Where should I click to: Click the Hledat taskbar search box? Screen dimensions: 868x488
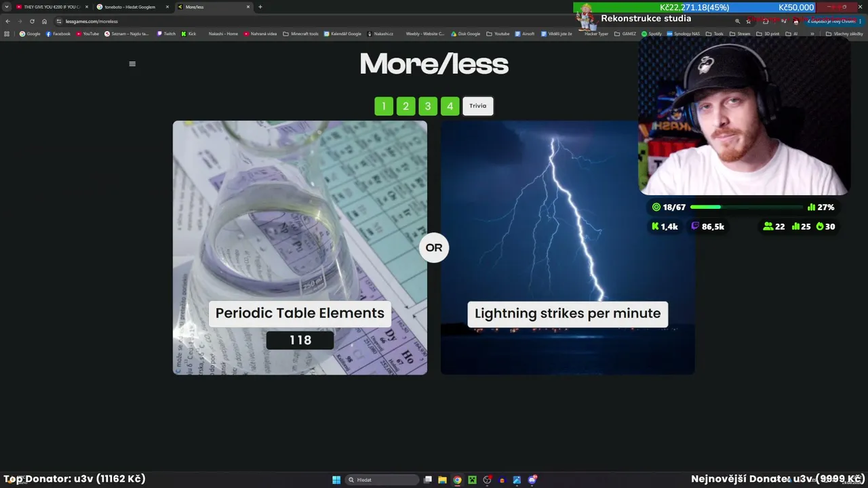click(382, 480)
